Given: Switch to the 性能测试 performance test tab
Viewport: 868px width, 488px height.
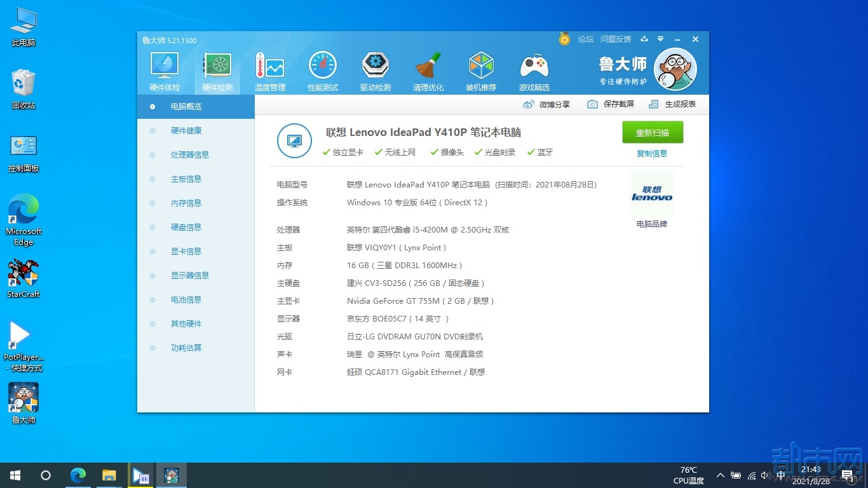Looking at the screenshot, I should (323, 72).
